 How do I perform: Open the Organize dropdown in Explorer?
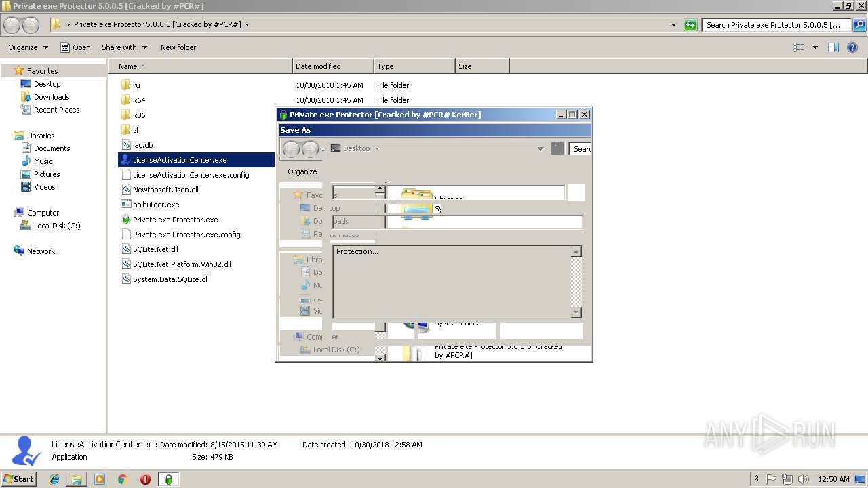(x=28, y=47)
